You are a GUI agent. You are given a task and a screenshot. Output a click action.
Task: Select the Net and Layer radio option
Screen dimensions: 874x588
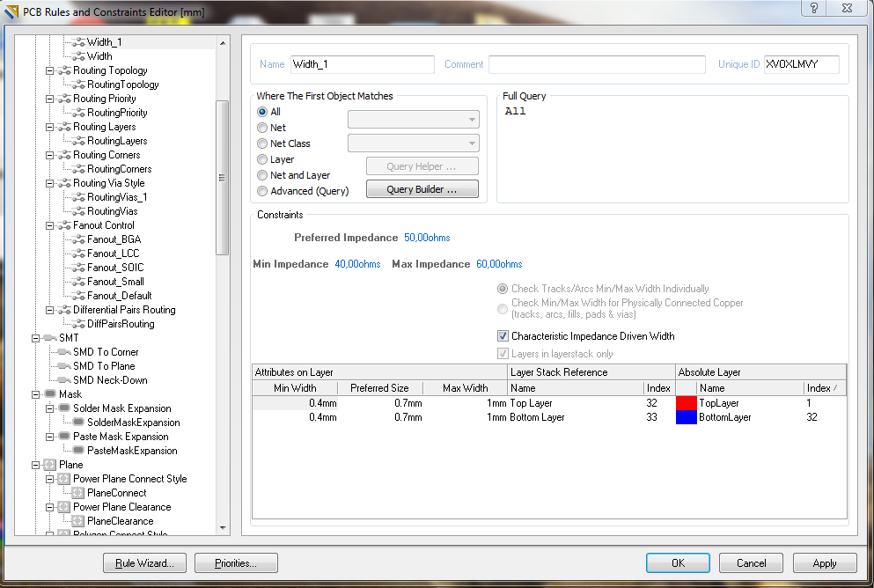click(262, 175)
